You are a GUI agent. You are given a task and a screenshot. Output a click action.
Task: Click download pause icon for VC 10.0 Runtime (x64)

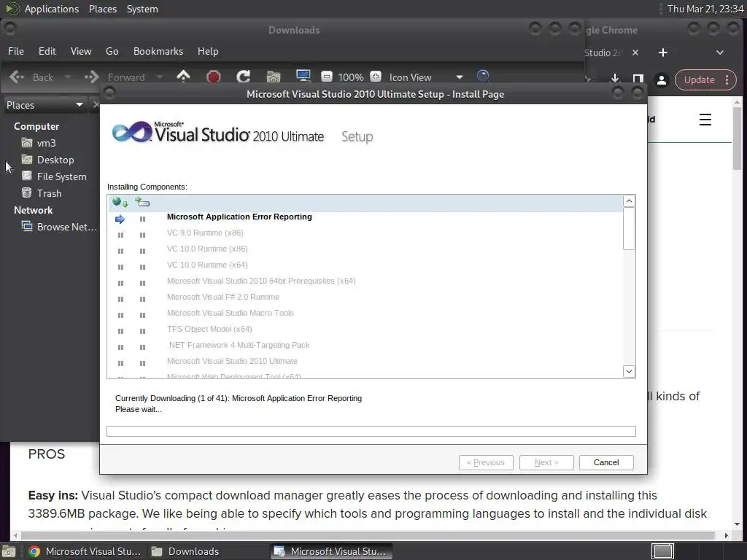(x=120, y=267)
